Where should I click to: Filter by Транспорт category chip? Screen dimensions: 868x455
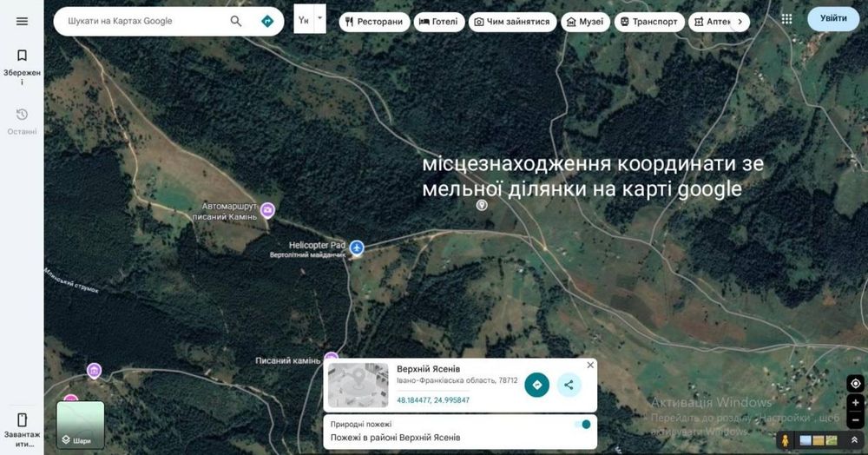(649, 22)
